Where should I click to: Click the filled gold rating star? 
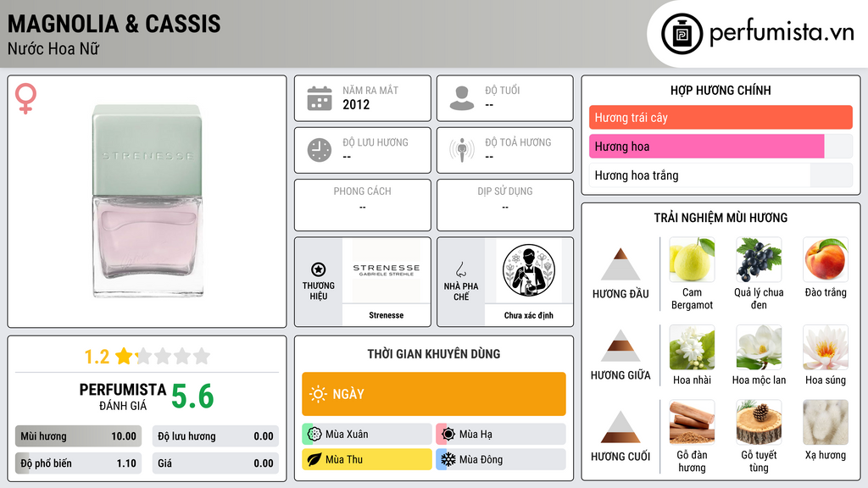pos(124,356)
